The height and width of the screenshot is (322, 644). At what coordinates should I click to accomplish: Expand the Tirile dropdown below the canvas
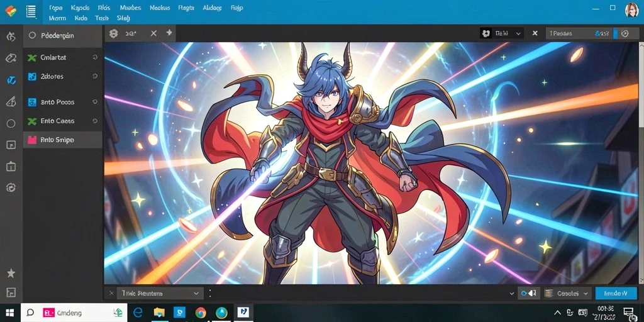click(x=160, y=293)
